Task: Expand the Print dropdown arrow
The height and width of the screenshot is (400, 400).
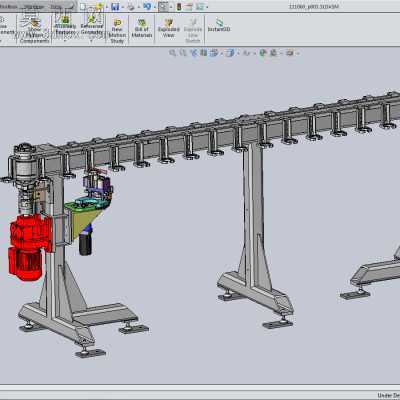Action: pos(139,7)
